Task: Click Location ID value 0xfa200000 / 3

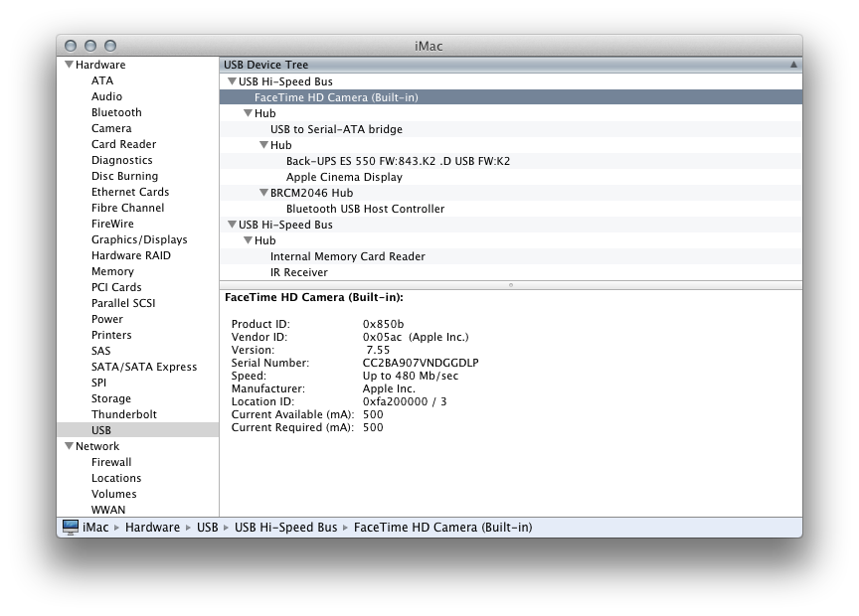Action: click(405, 401)
